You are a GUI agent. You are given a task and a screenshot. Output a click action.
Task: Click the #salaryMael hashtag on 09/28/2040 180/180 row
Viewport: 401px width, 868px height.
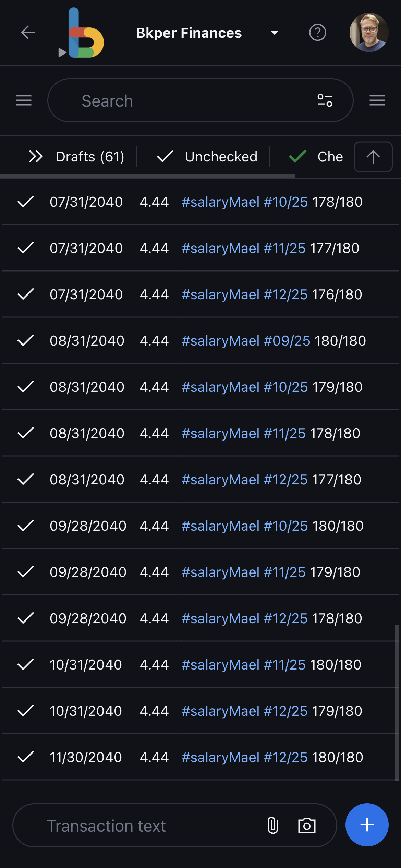220,526
